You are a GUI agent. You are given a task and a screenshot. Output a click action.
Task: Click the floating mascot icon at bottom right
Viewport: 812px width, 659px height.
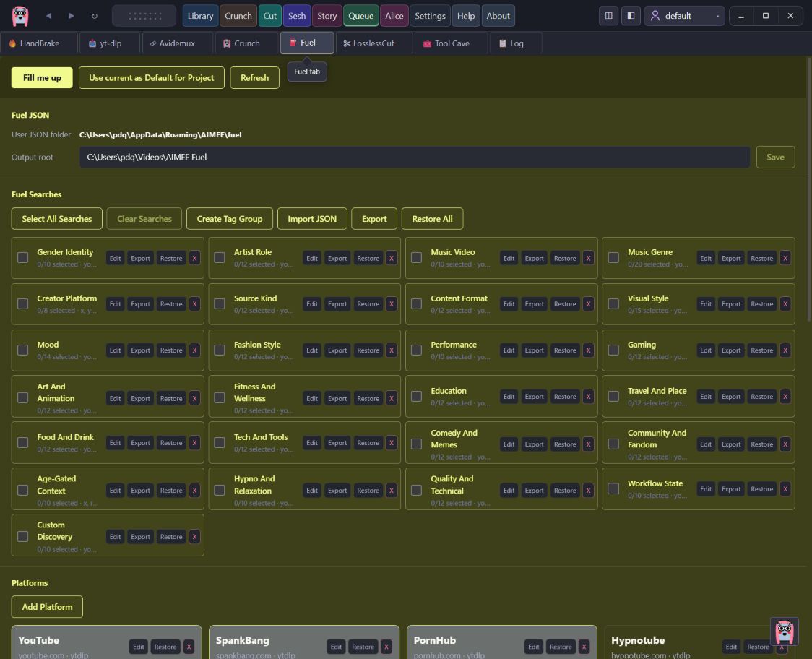784,632
